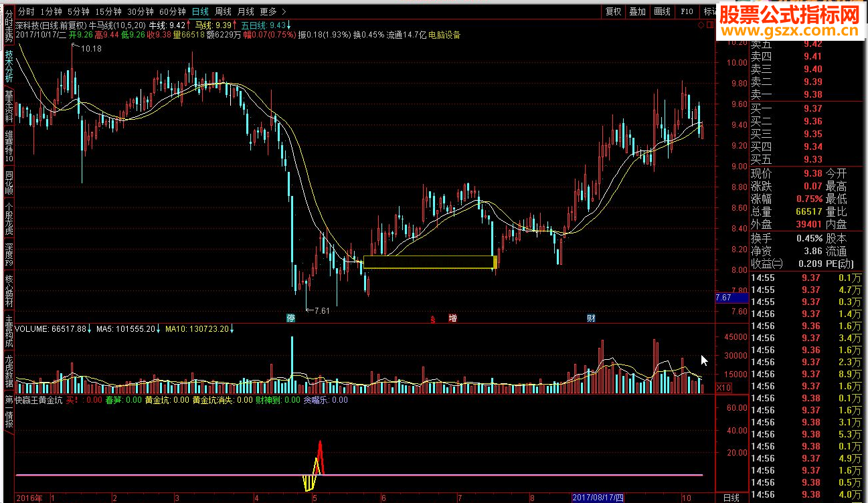Click the 增 event marker under chart
The width and height of the screenshot is (868, 503).
[453, 318]
